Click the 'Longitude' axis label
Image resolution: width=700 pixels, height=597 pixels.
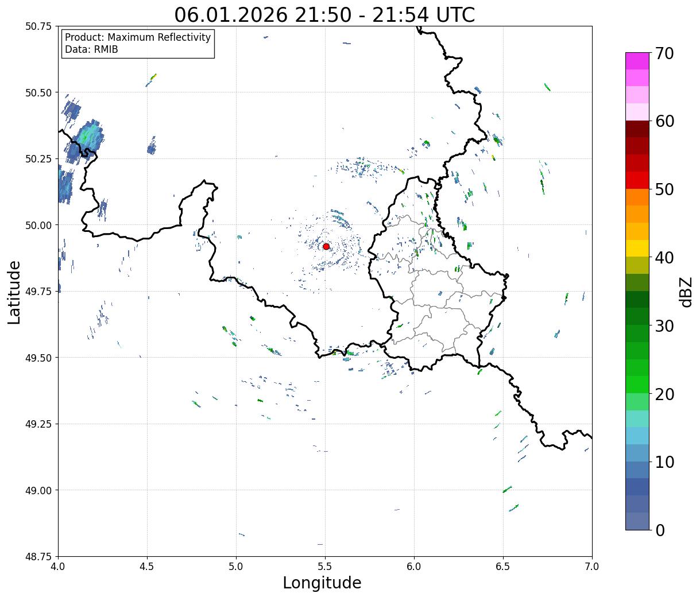pyautogui.click(x=322, y=583)
